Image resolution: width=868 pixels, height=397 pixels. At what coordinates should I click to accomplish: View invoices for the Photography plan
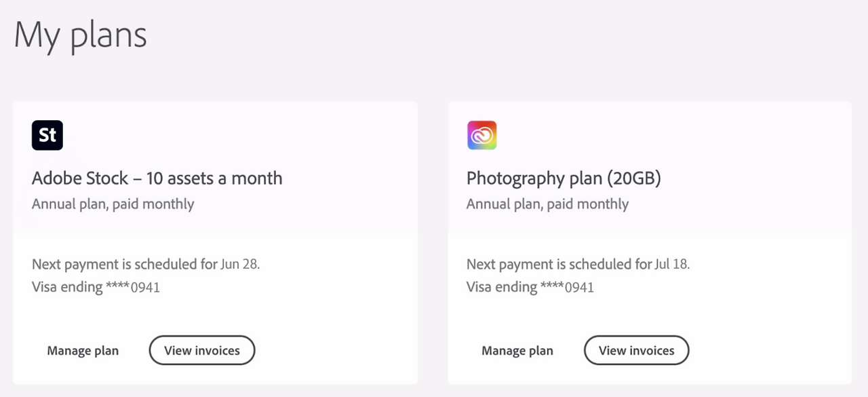pyautogui.click(x=636, y=351)
